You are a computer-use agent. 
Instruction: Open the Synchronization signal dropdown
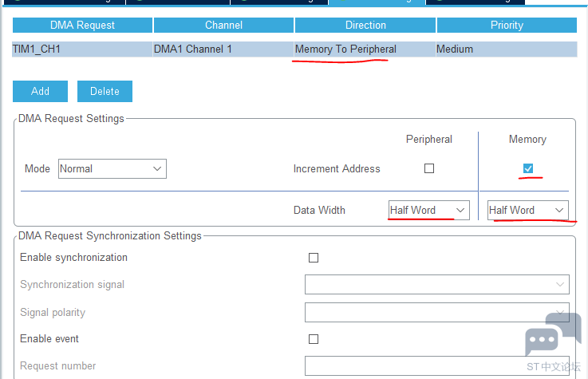pos(436,285)
